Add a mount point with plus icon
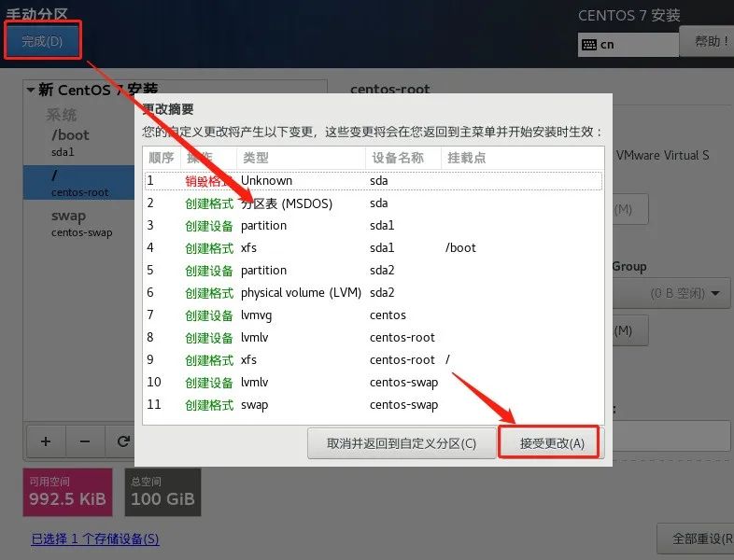Screen dimensions: 734x560 tap(46, 441)
